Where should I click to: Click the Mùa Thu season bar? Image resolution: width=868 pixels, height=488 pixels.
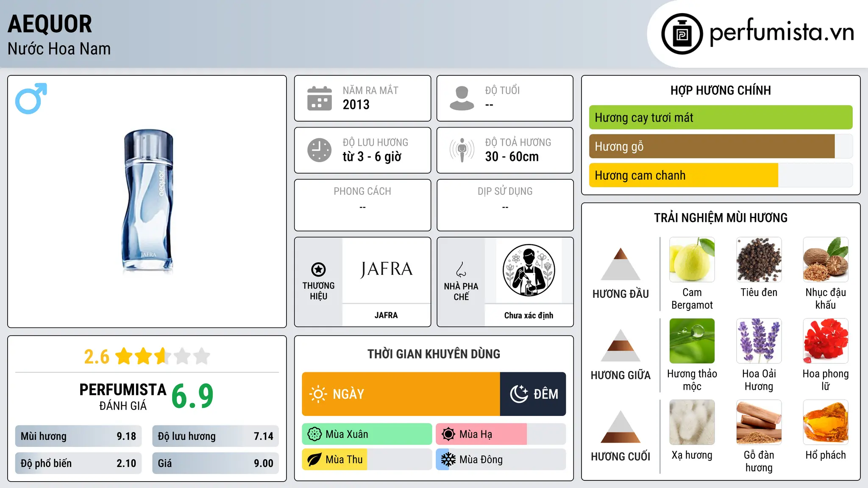(x=367, y=460)
